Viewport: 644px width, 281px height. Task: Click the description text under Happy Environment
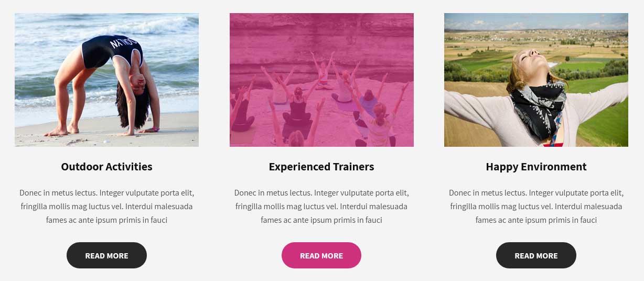[536, 207]
